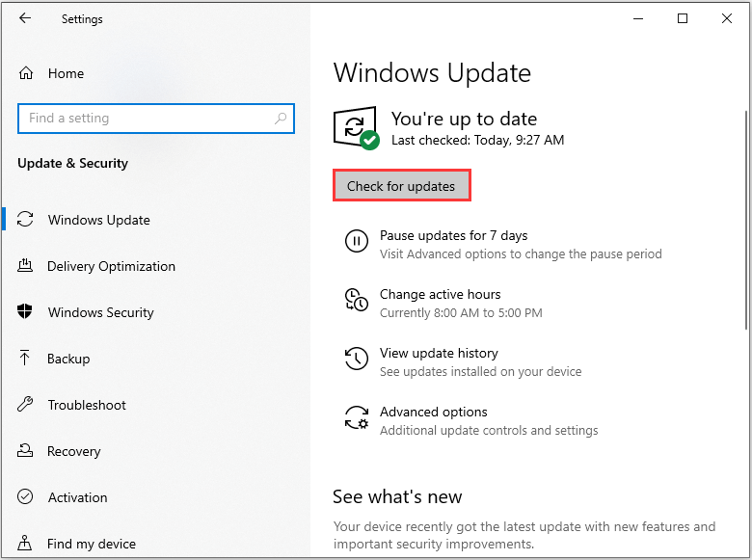The image size is (752, 560).
Task: Click the Update & Security heading
Action: tap(73, 163)
